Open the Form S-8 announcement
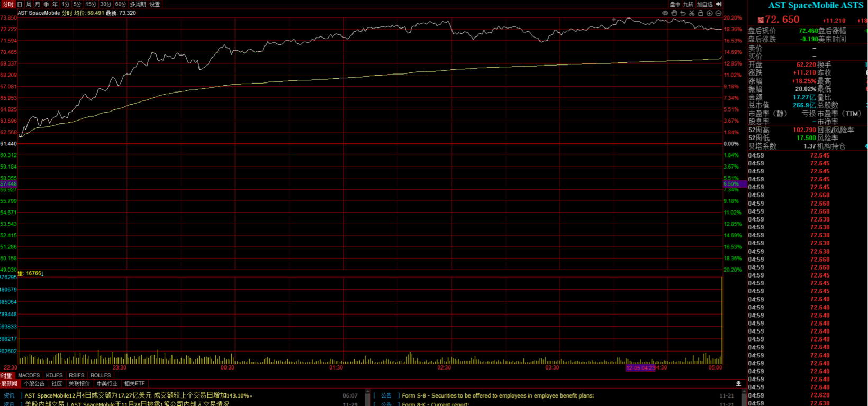The width and height of the screenshot is (868, 406). point(498,395)
